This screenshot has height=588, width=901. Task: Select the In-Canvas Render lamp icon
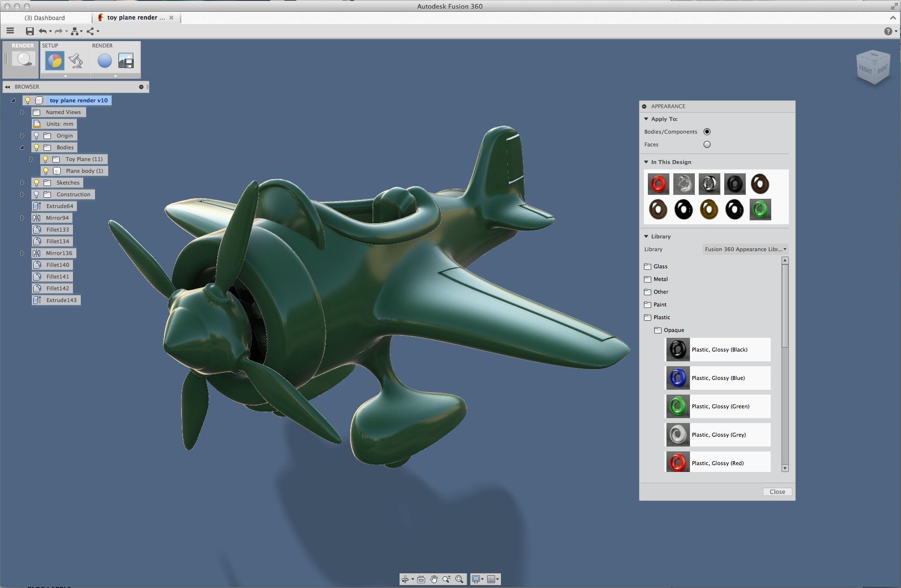click(x=75, y=60)
